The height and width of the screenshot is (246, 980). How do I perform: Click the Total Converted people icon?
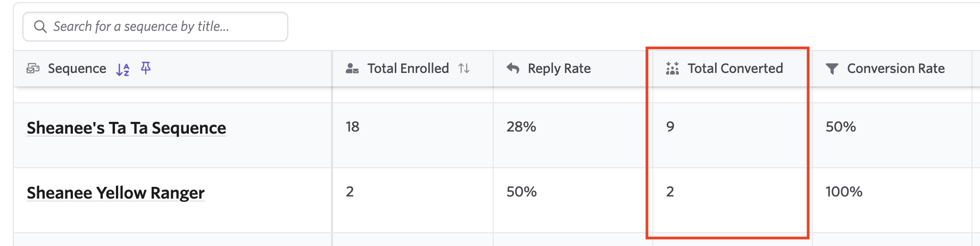tap(672, 69)
